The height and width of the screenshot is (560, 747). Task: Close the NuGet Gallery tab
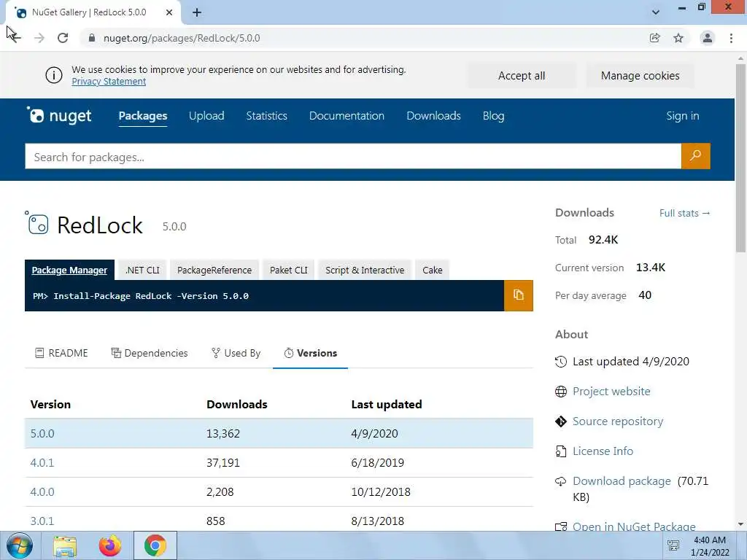(x=169, y=12)
